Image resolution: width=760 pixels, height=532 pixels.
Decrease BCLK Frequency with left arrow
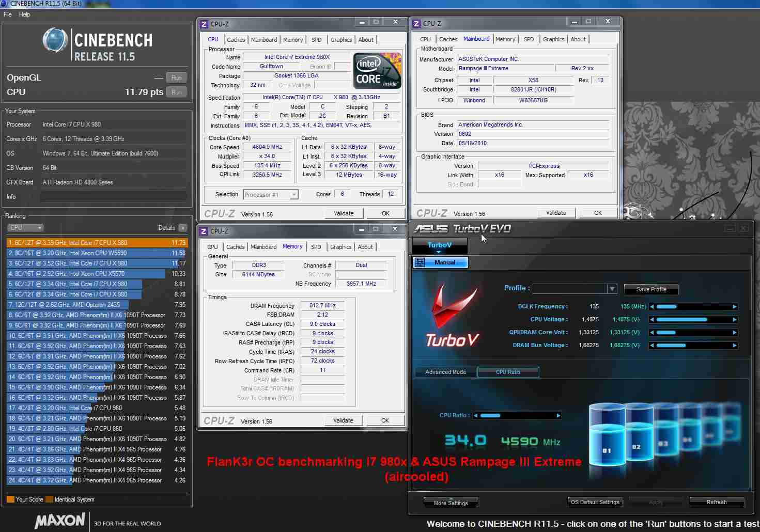652,307
